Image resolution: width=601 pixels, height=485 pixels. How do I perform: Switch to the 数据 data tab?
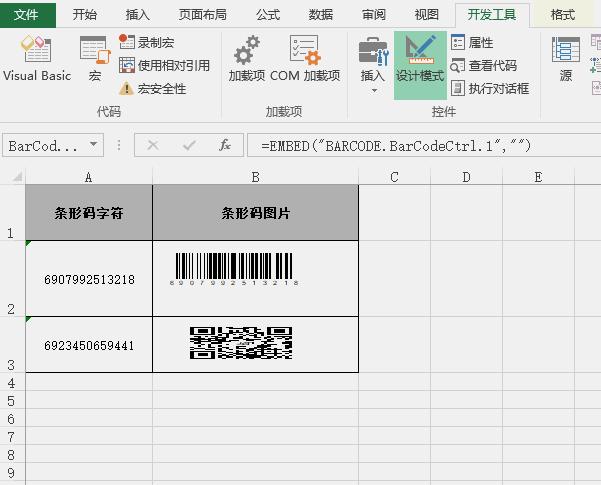(x=321, y=15)
